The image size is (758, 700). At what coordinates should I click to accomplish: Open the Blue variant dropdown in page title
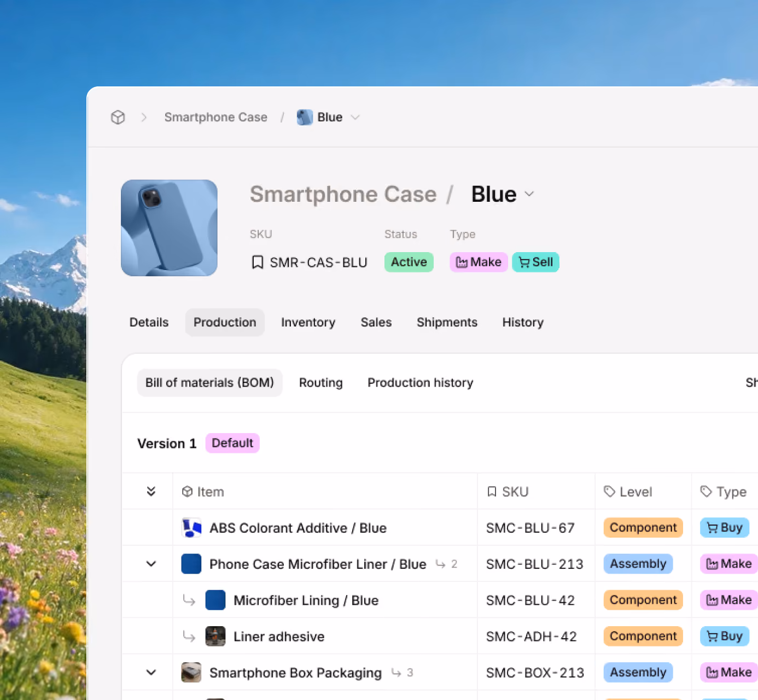coord(529,194)
